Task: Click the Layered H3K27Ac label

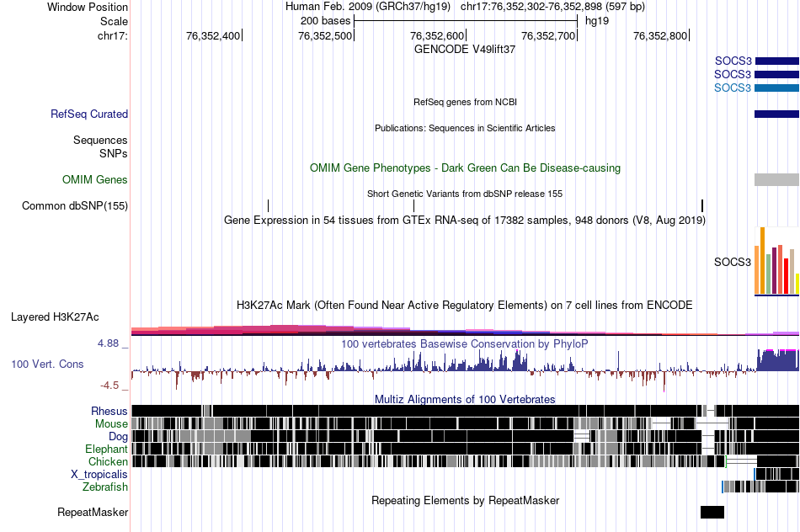Action: [55, 317]
